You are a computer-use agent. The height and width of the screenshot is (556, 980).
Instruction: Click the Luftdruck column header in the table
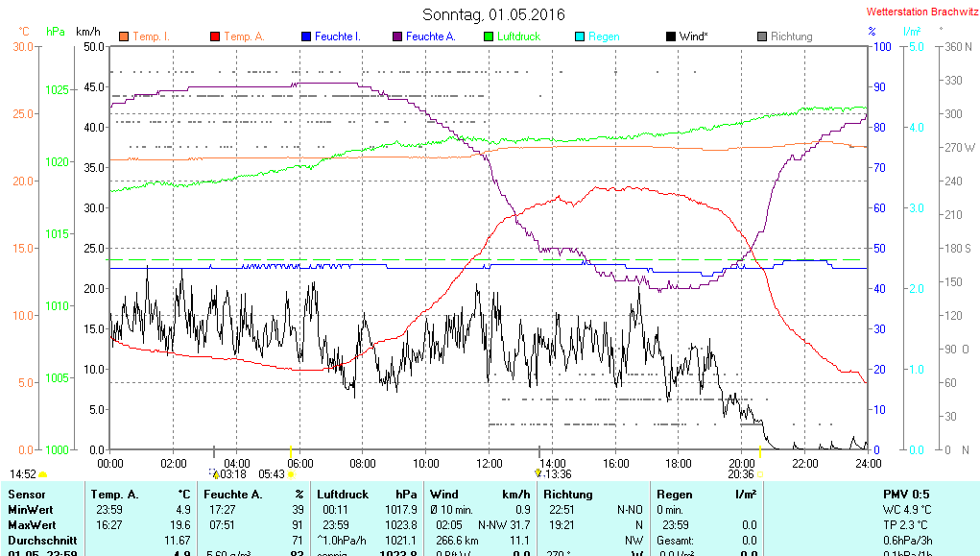pos(342,495)
